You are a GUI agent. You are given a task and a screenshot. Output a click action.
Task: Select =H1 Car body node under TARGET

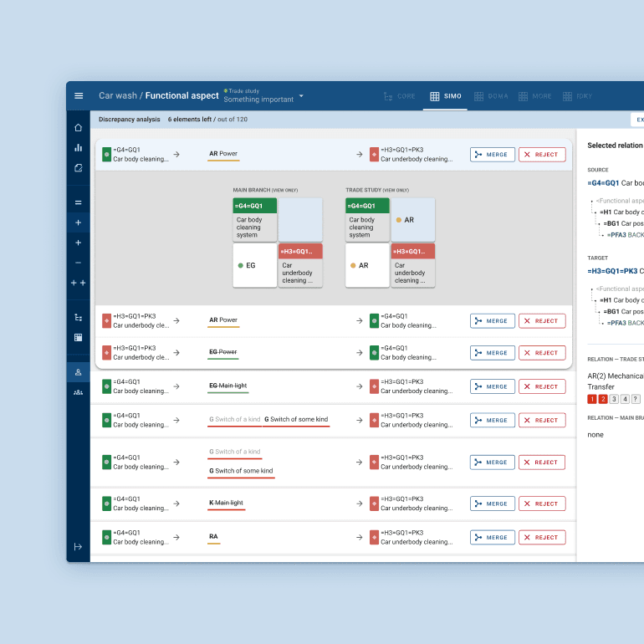point(621,300)
